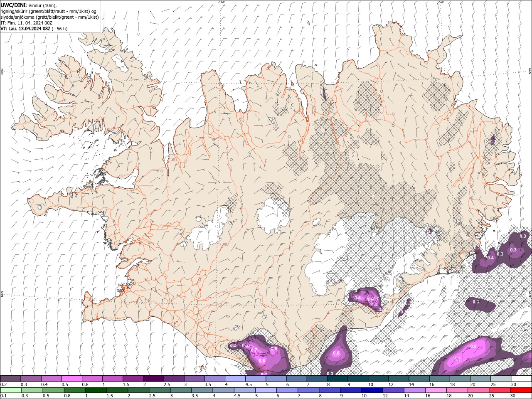Click the 0.4 contour value off the east coast

490,258
